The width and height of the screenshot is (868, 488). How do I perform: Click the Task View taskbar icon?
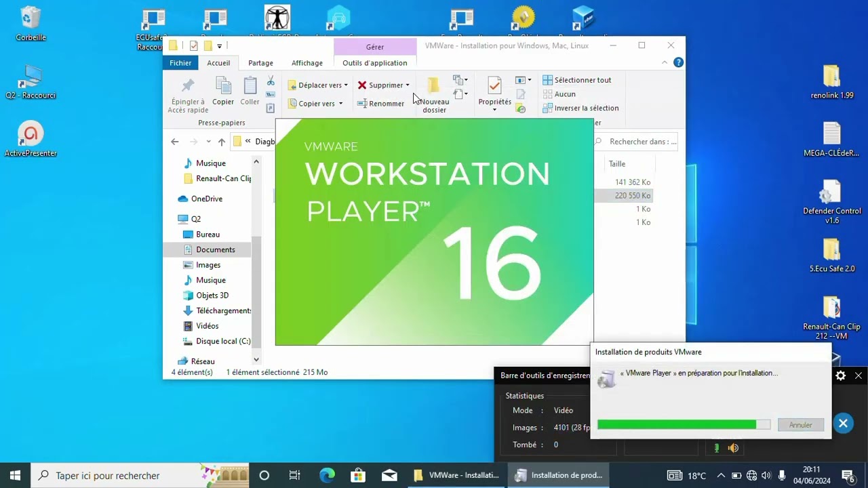295,475
